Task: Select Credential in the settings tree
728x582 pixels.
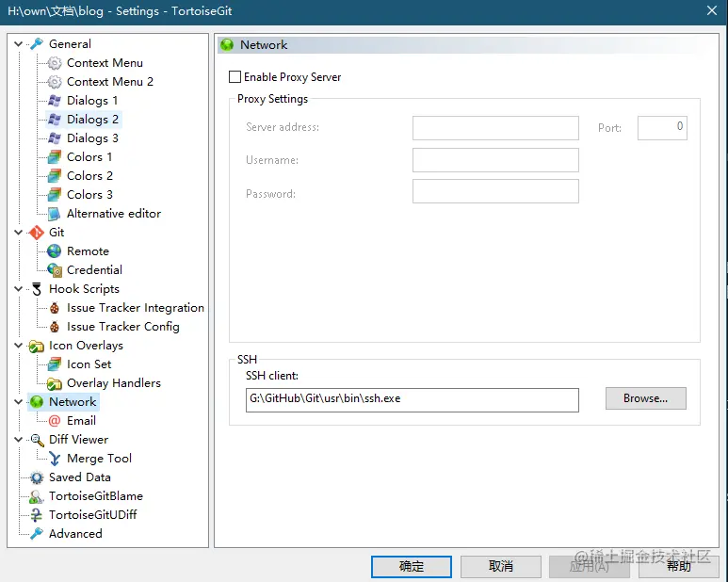Action: [x=94, y=270]
